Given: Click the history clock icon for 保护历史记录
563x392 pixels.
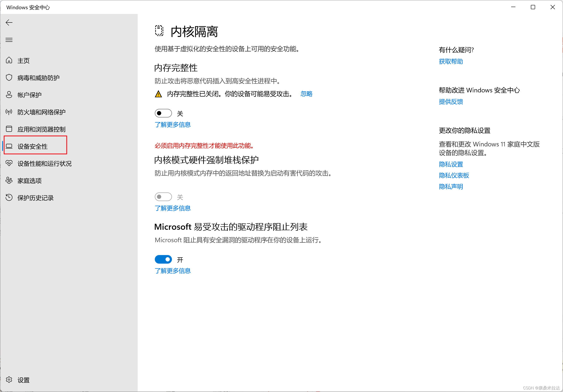Looking at the screenshot, I should coord(9,197).
